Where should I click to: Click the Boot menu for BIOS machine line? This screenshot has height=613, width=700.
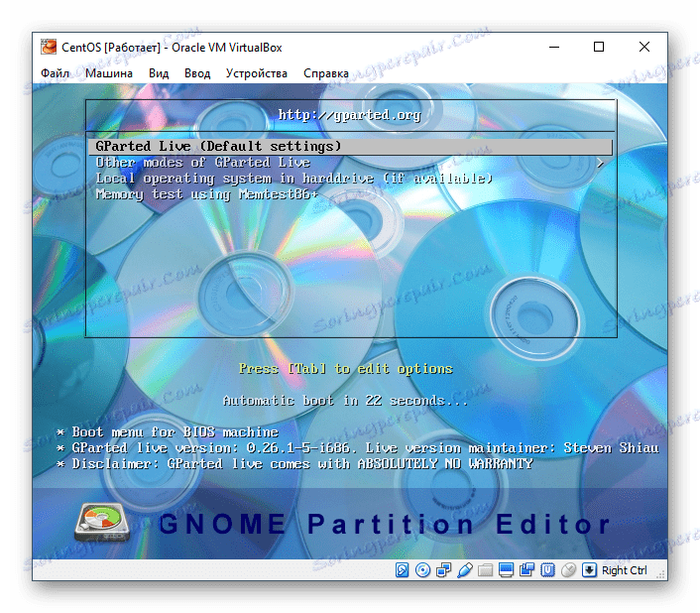coord(168,432)
